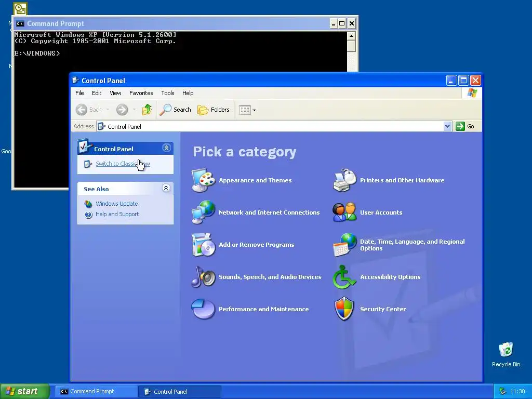The width and height of the screenshot is (532, 399).
Task: Open the Favorites menu
Action: (x=141, y=93)
